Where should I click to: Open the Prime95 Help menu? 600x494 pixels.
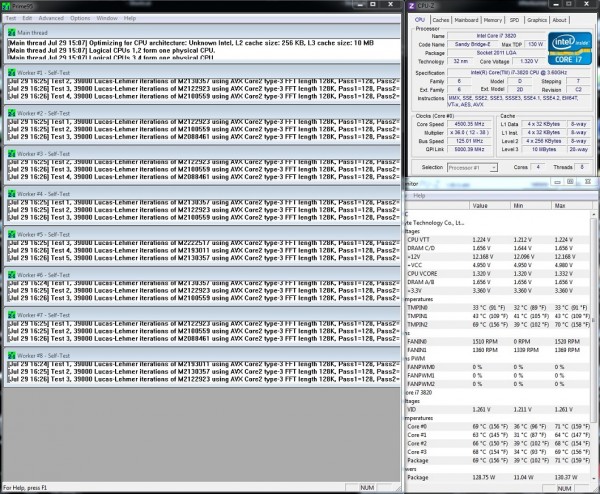pos(130,18)
